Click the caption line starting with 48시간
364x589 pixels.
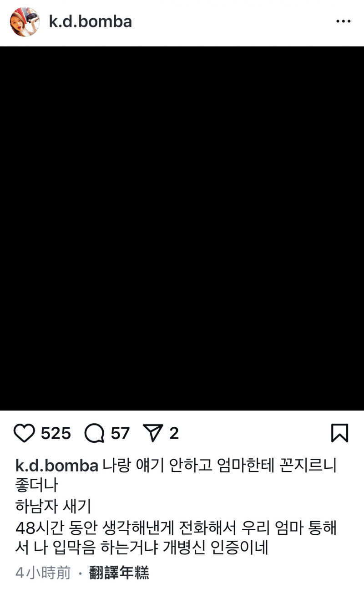(x=176, y=528)
